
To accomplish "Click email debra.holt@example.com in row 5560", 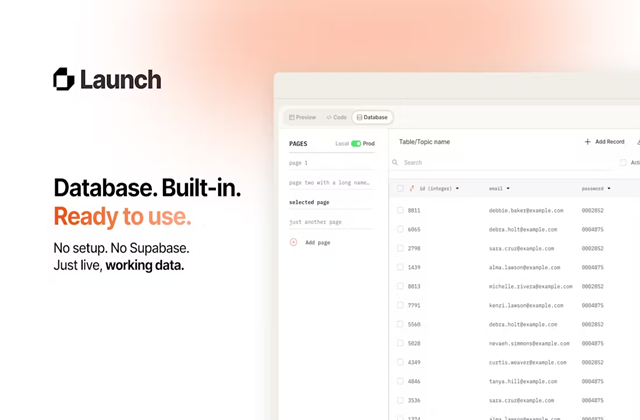I will (x=523, y=324).
